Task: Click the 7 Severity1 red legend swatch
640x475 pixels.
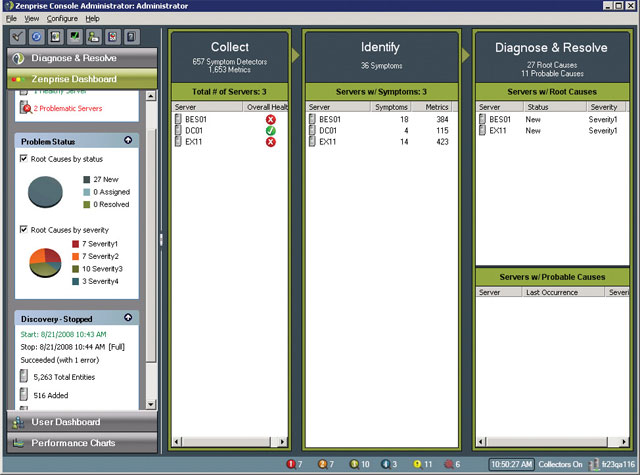Action: (76, 244)
